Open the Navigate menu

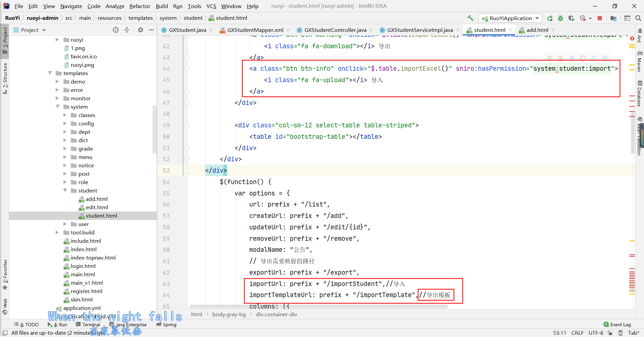click(71, 6)
